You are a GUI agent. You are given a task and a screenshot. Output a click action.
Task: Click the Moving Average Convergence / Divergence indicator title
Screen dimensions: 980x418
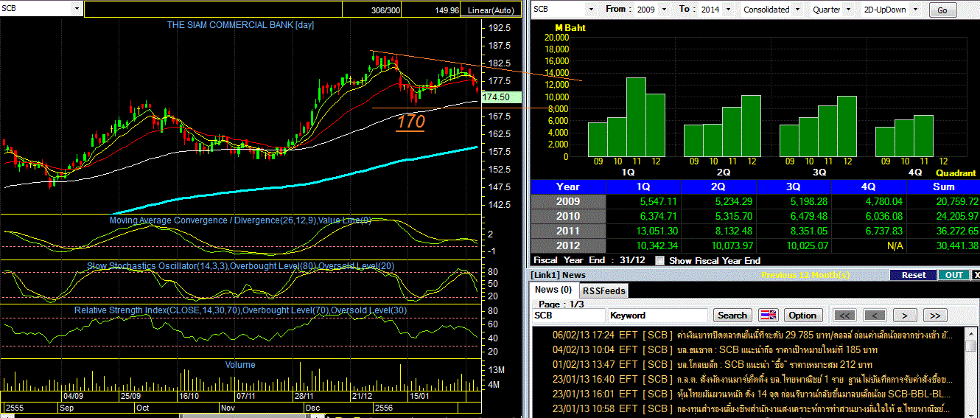(x=240, y=220)
